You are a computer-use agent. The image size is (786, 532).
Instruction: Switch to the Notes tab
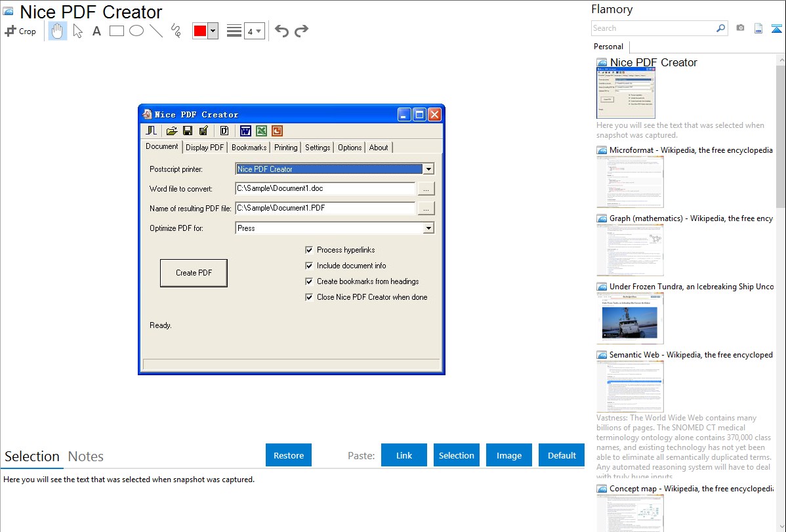[86, 457]
